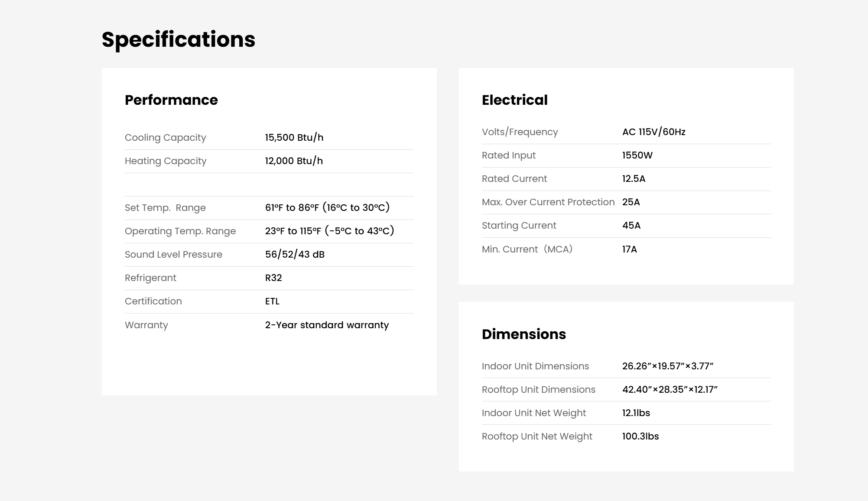Click the Rooftop Unit Dimensions value
The image size is (868, 501).
tap(670, 390)
